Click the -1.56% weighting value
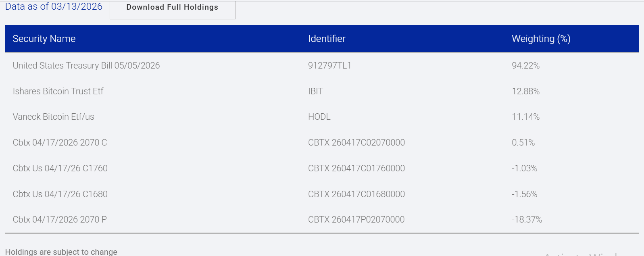The image size is (644, 256). pos(524,194)
